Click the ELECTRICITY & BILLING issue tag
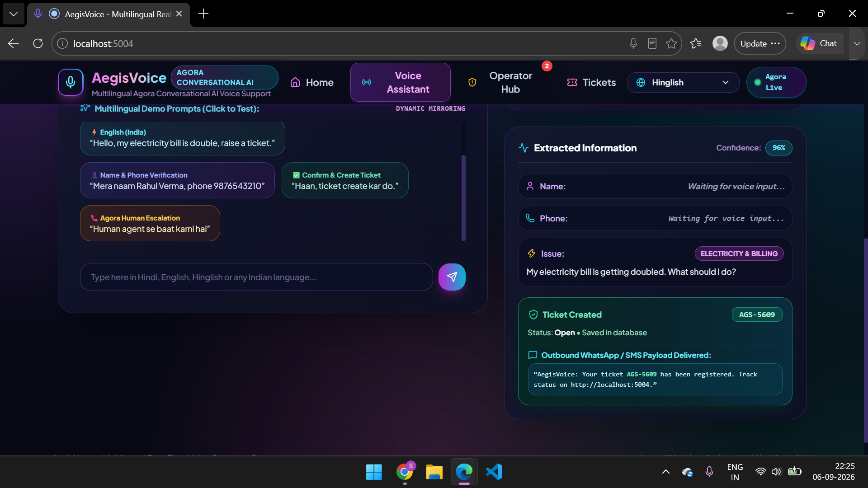This screenshot has width=868, height=488. (739, 253)
